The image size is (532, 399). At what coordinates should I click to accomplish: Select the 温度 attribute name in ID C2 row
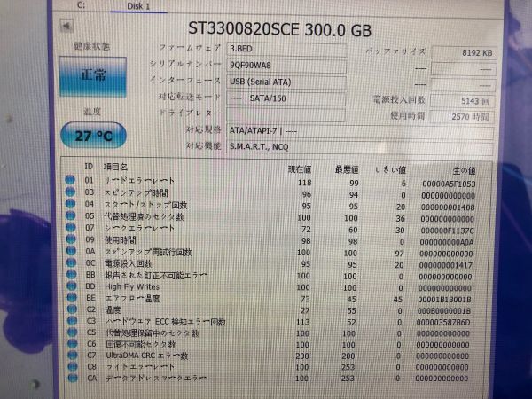[113, 309]
